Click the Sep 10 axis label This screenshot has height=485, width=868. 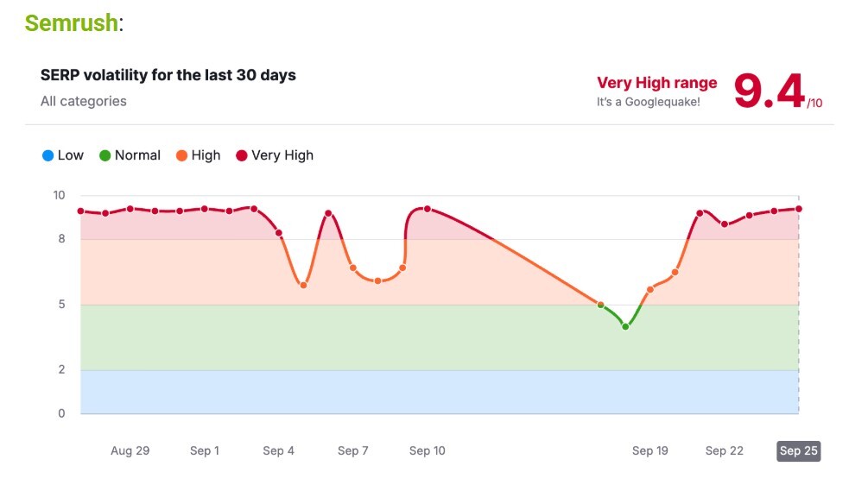click(428, 450)
